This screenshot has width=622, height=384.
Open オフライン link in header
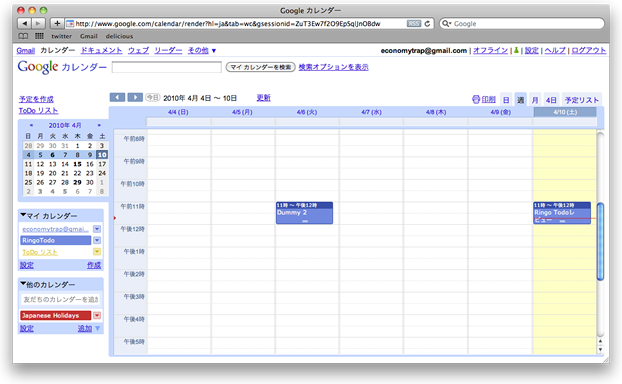pos(490,50)
